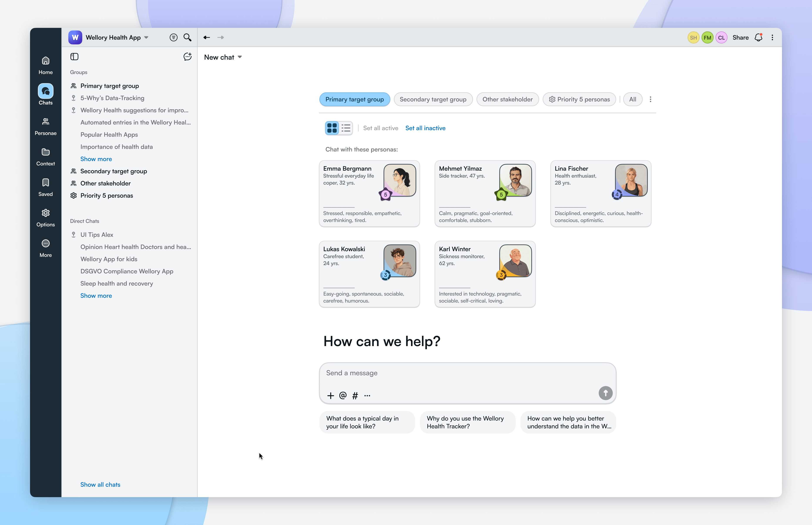Toggle the Lukas Kowalski persona card

click(x=369, y=274)
